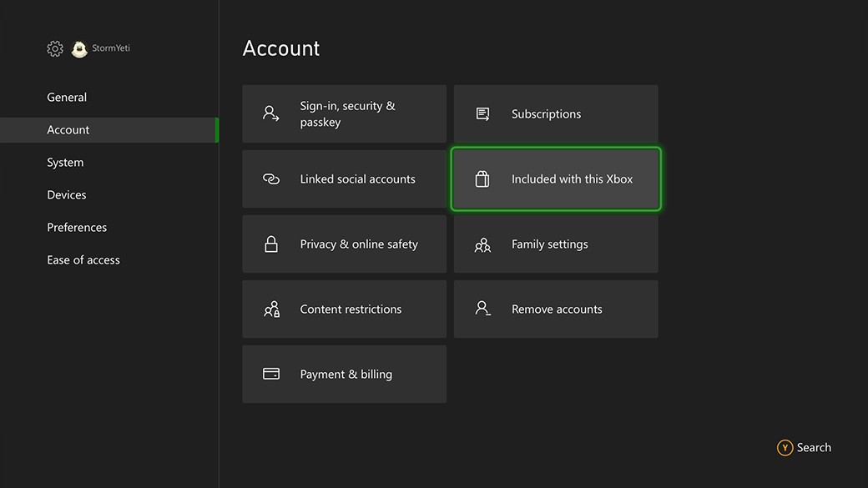Click the privacy padlock icon
Image resolution: width=868 pixels, height=488 pixels.
[x=271, y=244]
